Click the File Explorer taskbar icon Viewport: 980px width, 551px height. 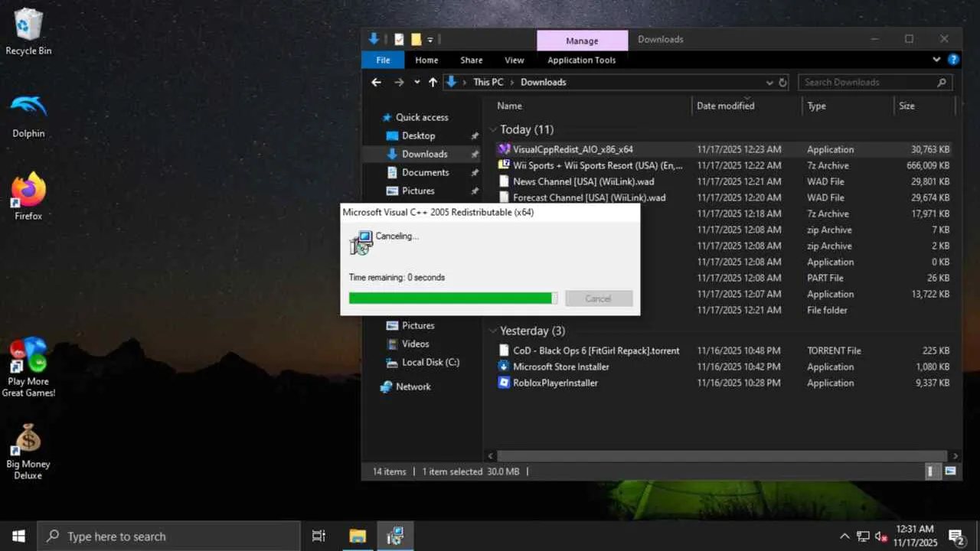[x=358, y=536]
